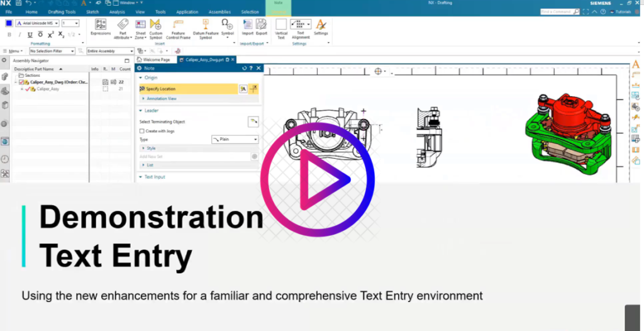Viewport: 644px width, 331px height.
Task: Check the Create with Jogs checkbox
Action: click(142, 131)
